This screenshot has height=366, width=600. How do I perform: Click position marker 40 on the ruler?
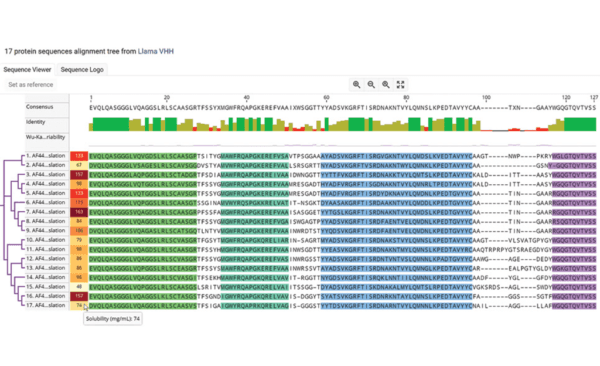click(246, 98)
